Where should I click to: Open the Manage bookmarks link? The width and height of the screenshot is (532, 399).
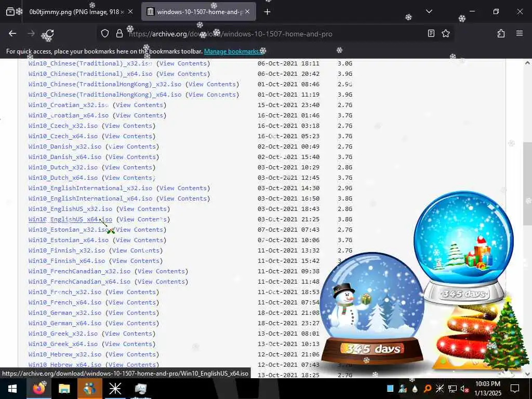pyautogui.click(x=232, y=51)
